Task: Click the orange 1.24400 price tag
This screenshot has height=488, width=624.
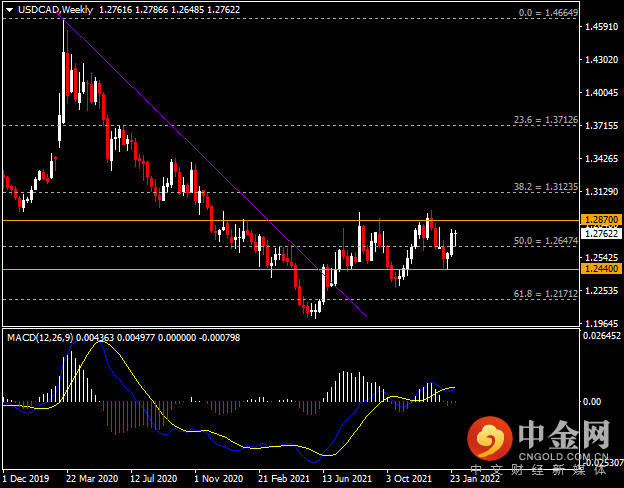Action: (601, 269)
